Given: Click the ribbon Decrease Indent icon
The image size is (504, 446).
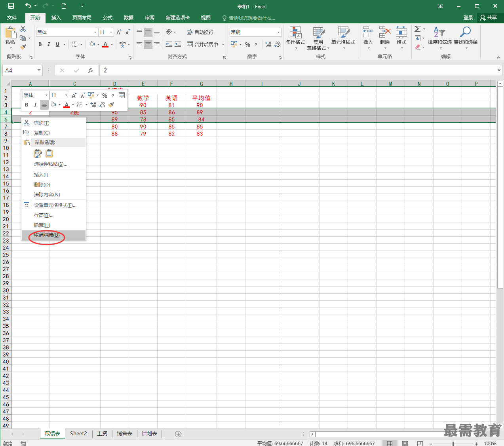Looking at the screenshot, I should pos(169,44).
